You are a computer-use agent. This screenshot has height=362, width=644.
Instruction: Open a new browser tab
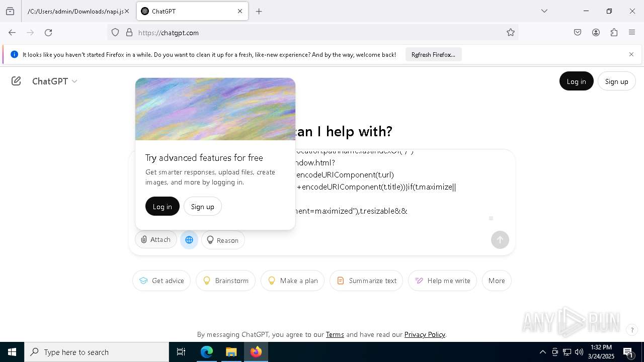pos(259,11)
